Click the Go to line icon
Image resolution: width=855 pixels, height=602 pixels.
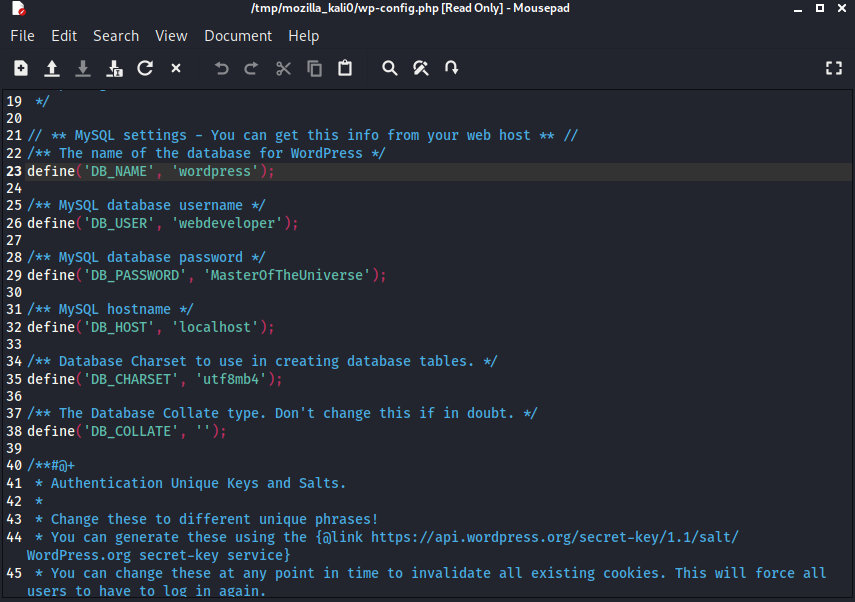(452, 68)
